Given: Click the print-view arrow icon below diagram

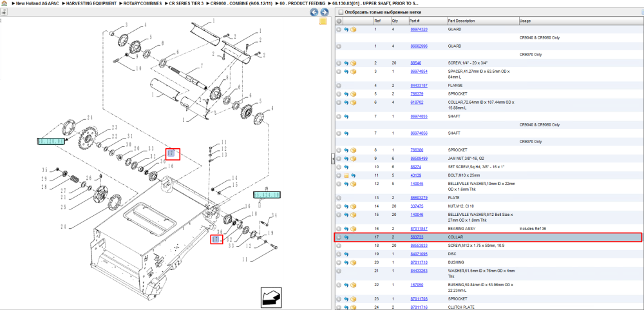Looking at the screenshot, I should tap(272, 297).
